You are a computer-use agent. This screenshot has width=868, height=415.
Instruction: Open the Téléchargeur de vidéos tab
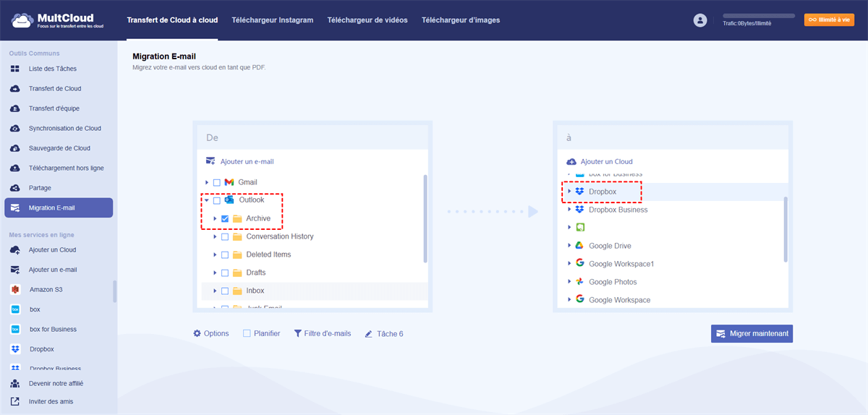(367, 20)
